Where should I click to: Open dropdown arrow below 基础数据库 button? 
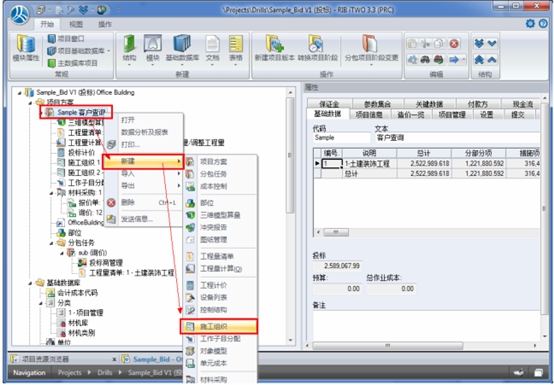pos(182,65)
